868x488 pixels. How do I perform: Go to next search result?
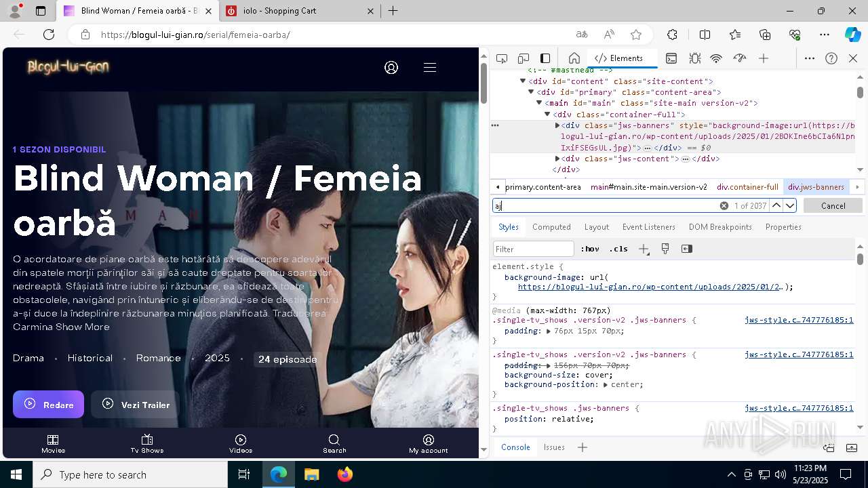tap(790, 205)
